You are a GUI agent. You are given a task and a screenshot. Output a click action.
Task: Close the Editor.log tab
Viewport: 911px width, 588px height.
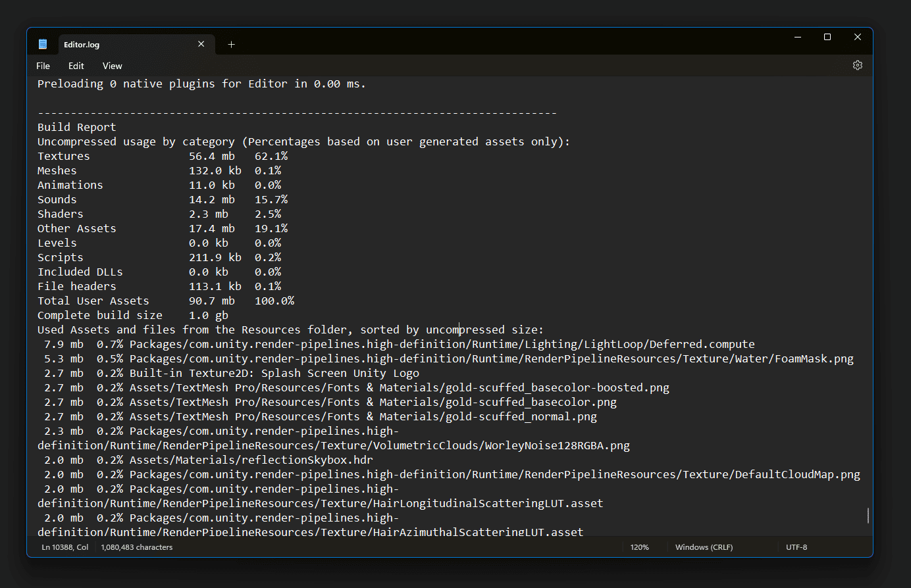201,44
